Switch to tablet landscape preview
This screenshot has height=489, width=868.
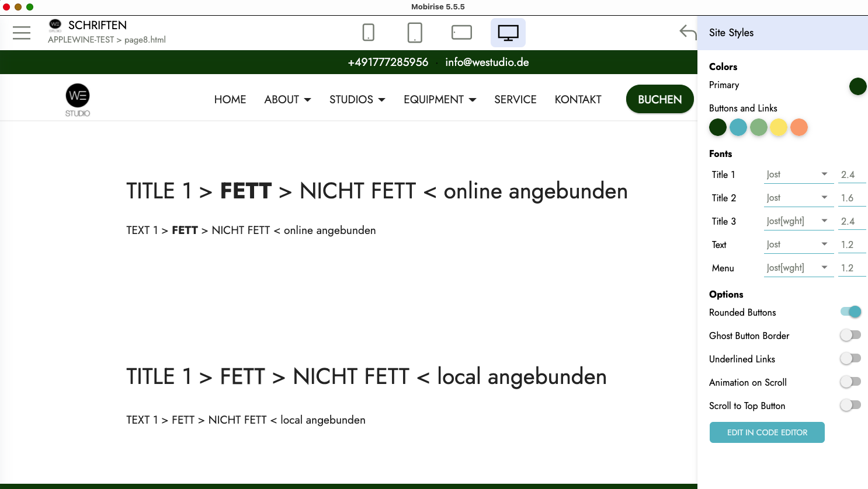click(461, 33)
